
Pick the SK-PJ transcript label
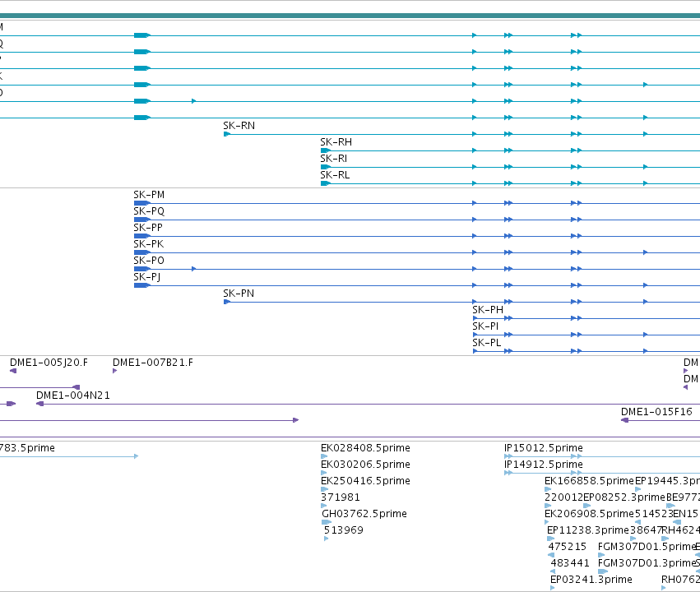(x=147, y=277)
